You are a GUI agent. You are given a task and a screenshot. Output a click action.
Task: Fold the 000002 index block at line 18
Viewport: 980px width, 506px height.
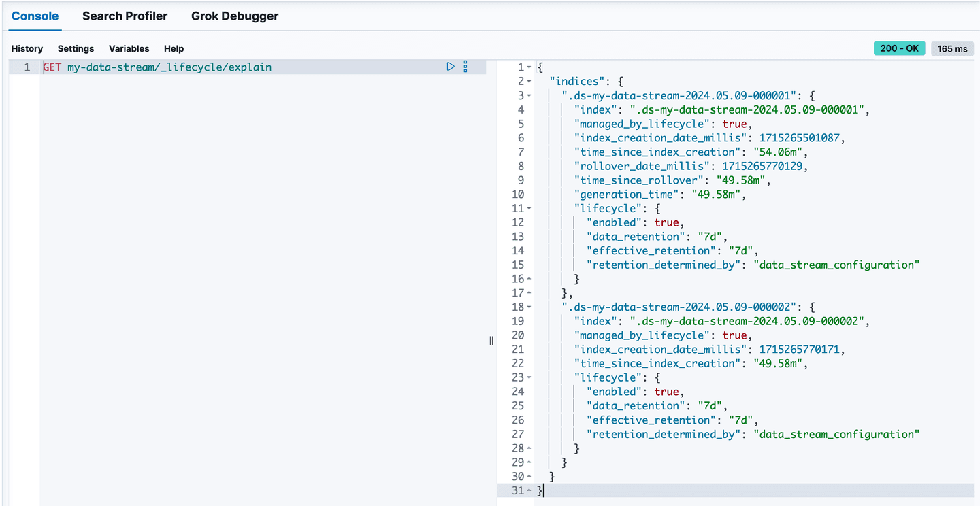click(x=529, y=307)
